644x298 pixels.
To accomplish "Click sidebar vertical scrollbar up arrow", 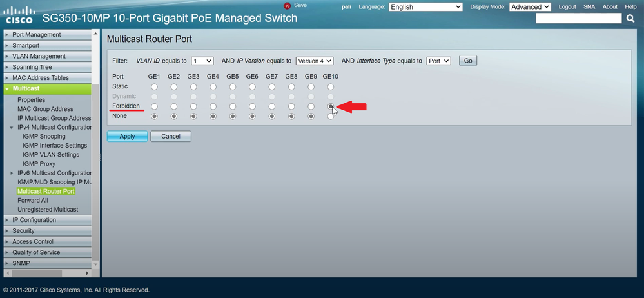I will pyautogui.click(x=95, y=34).
